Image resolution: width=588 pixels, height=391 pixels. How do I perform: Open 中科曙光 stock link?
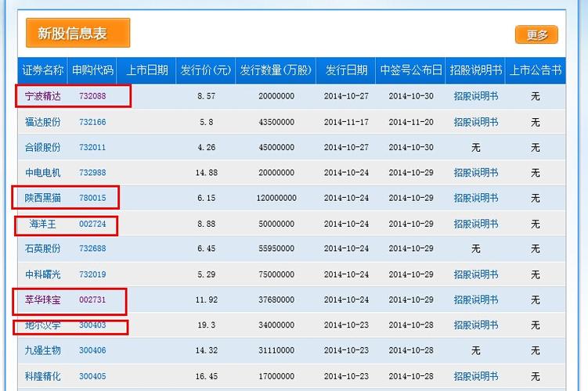43,274
